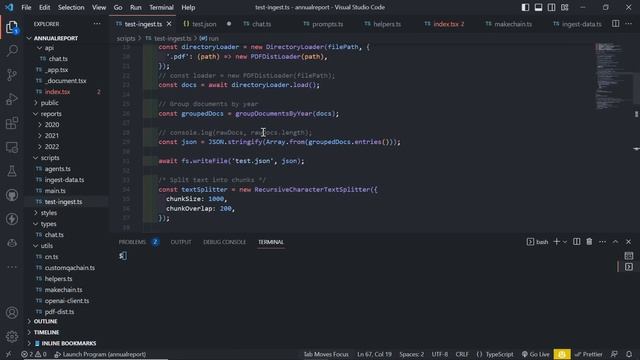Go to line via Ln 67, Col 19
Screen dimensions: 640x360
pos(374,354)
